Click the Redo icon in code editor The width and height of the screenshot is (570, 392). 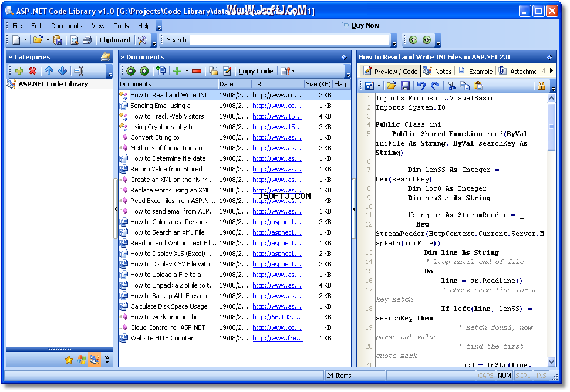[x=435, y=86]
